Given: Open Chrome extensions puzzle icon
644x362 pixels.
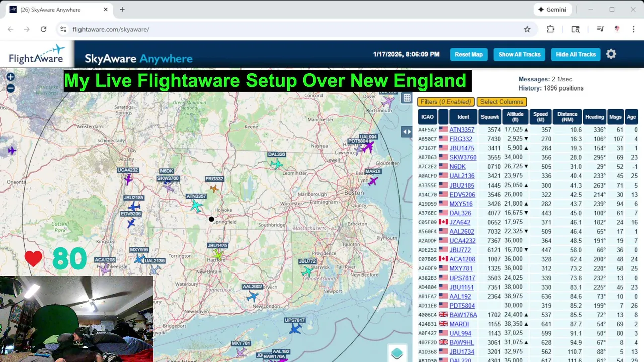Looking at the screenshot, I should (550, 29).
